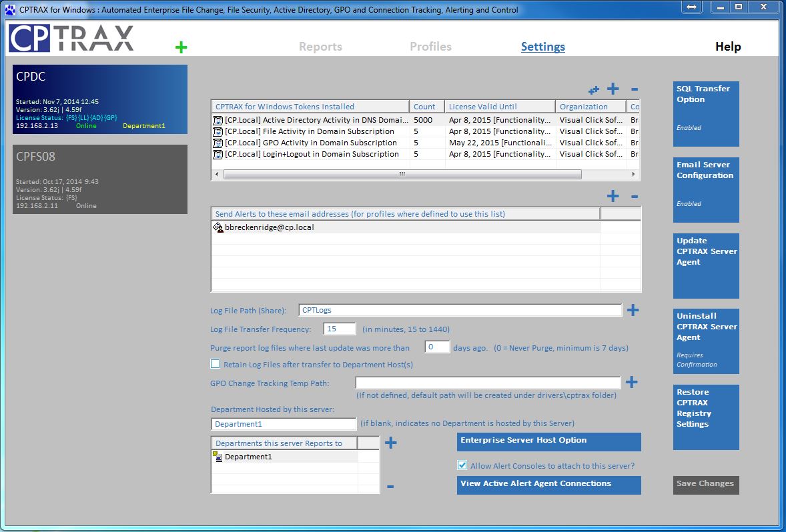Click the Send Alerts email addresses header
Screen dimensions: 786x532
pyautogui.click(x=406, y=214)
